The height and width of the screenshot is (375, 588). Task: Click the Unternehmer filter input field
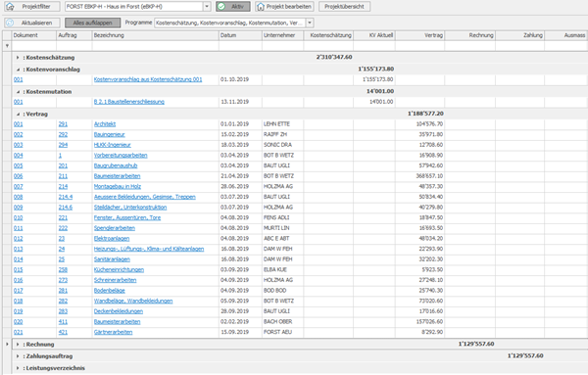pos(283,46)
